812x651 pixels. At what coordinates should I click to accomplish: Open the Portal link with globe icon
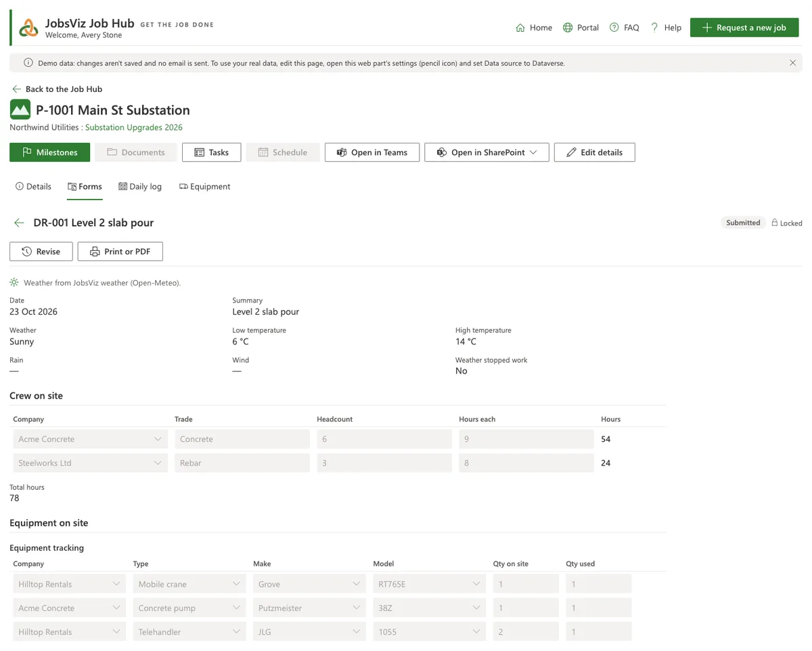[581, 28]
